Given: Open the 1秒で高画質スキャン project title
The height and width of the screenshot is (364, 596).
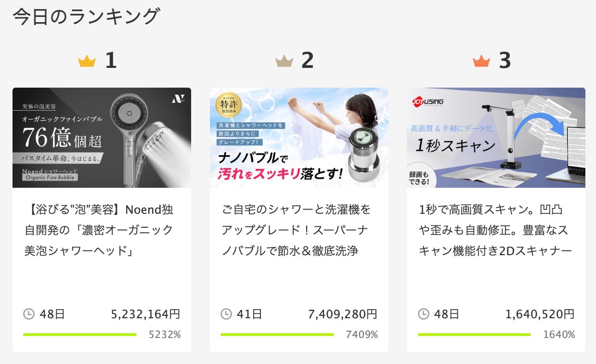Looking at the screenshot, I should click(495, 230).
